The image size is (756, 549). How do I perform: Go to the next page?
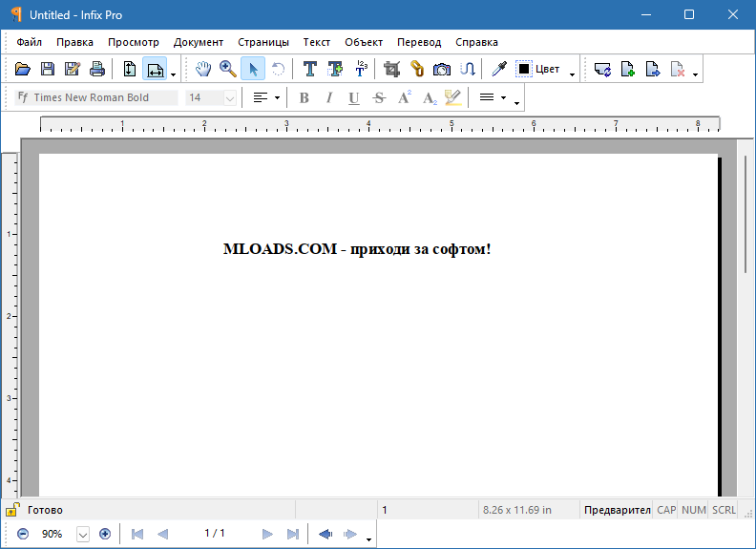(x=267, y=534)
